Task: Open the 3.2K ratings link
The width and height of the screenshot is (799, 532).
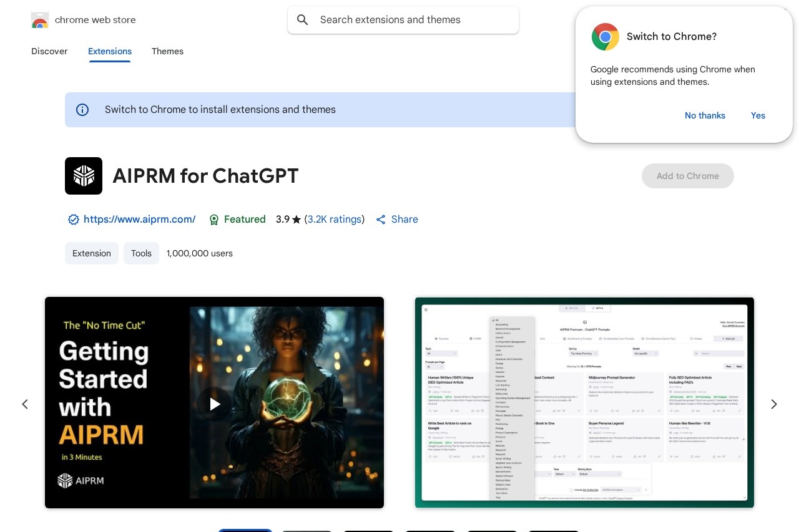Action: [x=334, y=220]
